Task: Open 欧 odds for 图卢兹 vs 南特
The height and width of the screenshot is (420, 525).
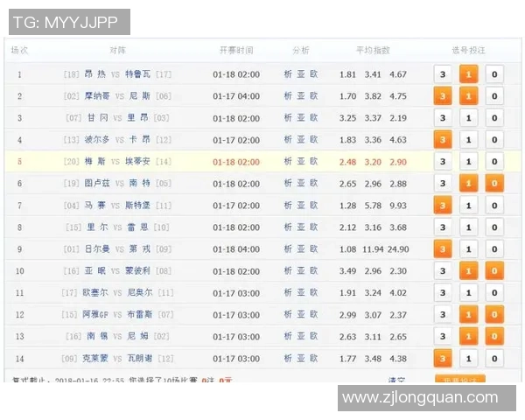Action: coord(313,183)
